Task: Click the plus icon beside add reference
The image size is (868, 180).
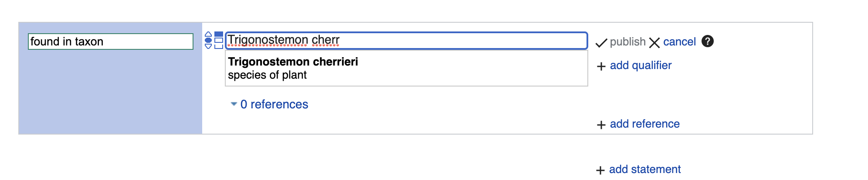Action: pyautogui.click(x=601, y=125)
